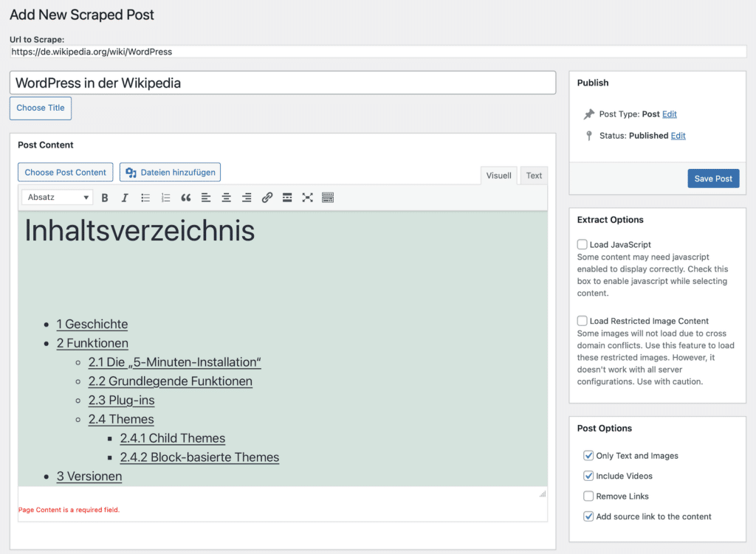The image size is (756, 554).
Task: Click the Publish panel heading
Action: pos(593,83)
